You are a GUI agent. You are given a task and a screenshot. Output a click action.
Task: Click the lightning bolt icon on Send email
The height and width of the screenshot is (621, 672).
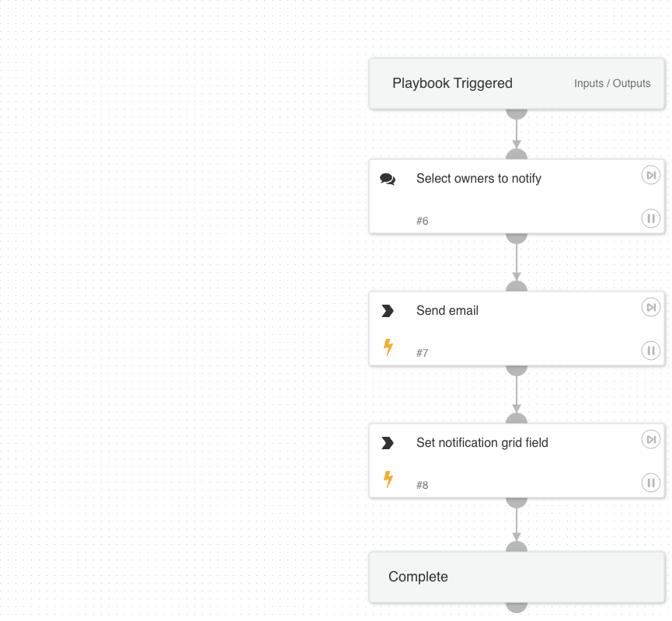(388, 348)
